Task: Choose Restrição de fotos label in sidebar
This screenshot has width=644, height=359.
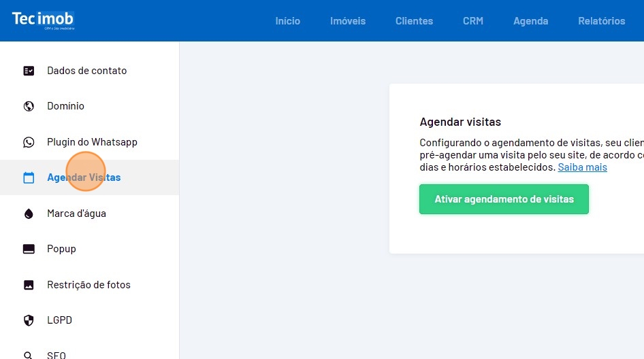Action: coord(88,285)
